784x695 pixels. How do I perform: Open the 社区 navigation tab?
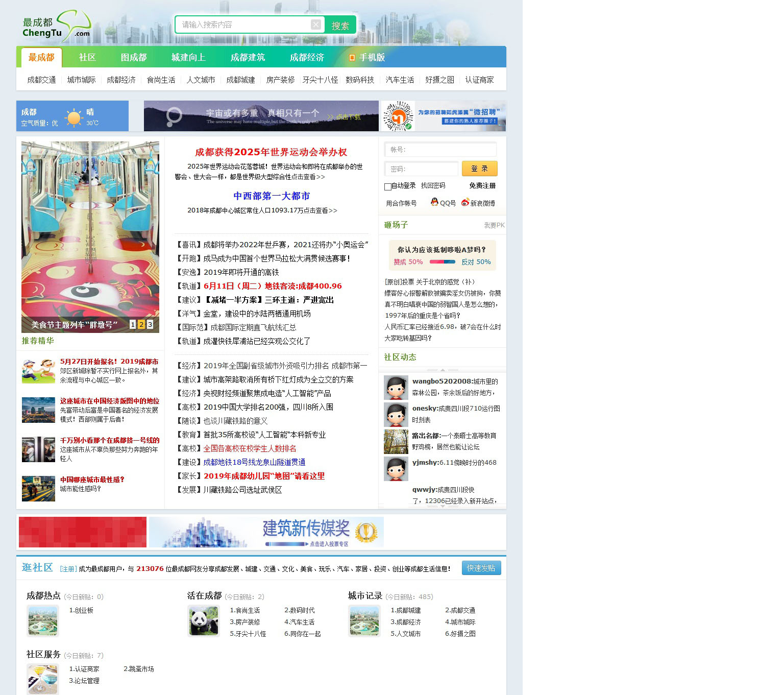point(87,57)
